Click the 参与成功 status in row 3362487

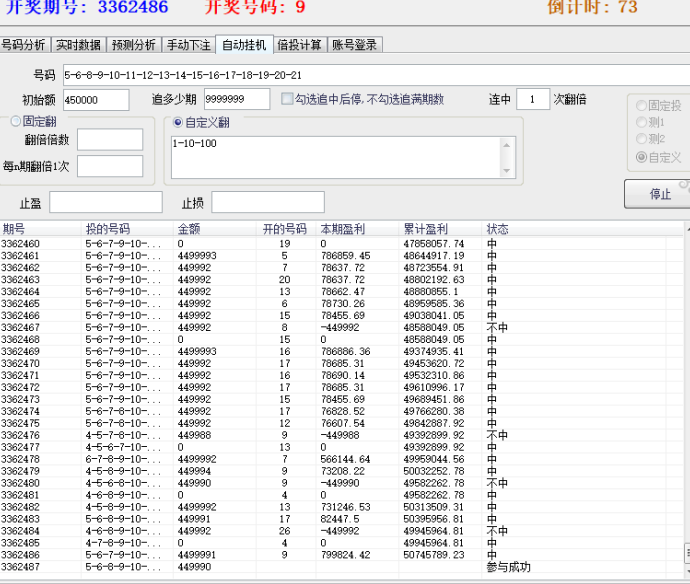[x=508, y=567]
